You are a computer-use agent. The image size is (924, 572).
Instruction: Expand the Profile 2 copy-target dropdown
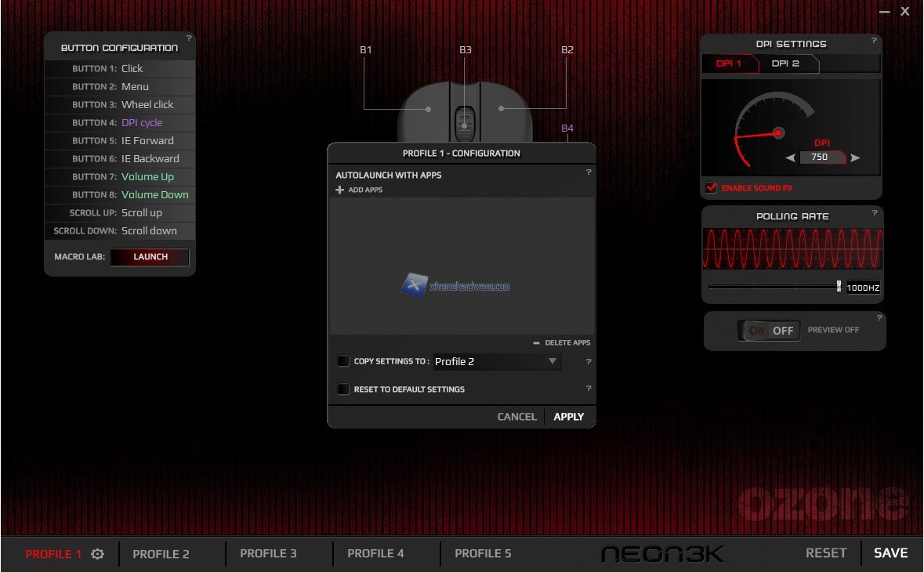(552, 361)
